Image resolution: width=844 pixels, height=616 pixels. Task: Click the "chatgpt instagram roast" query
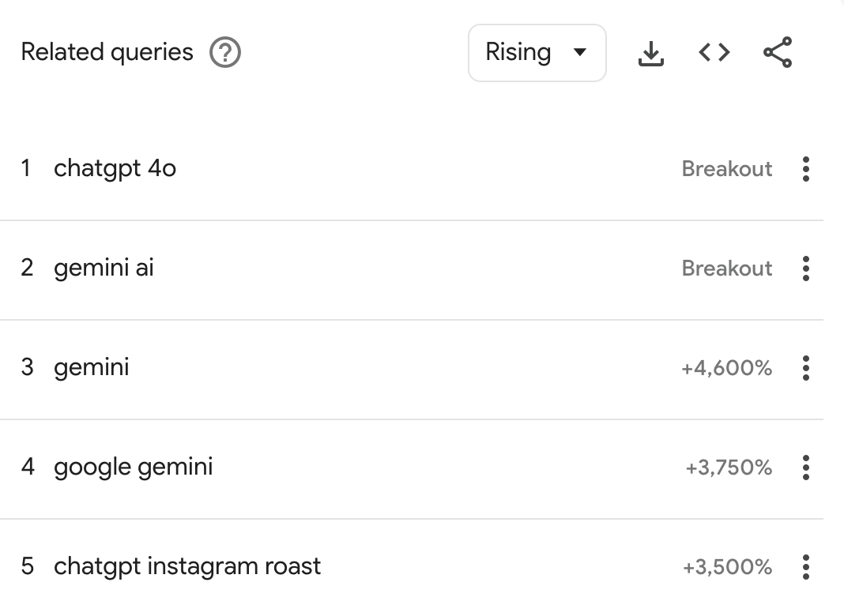(x=187, y=566)
